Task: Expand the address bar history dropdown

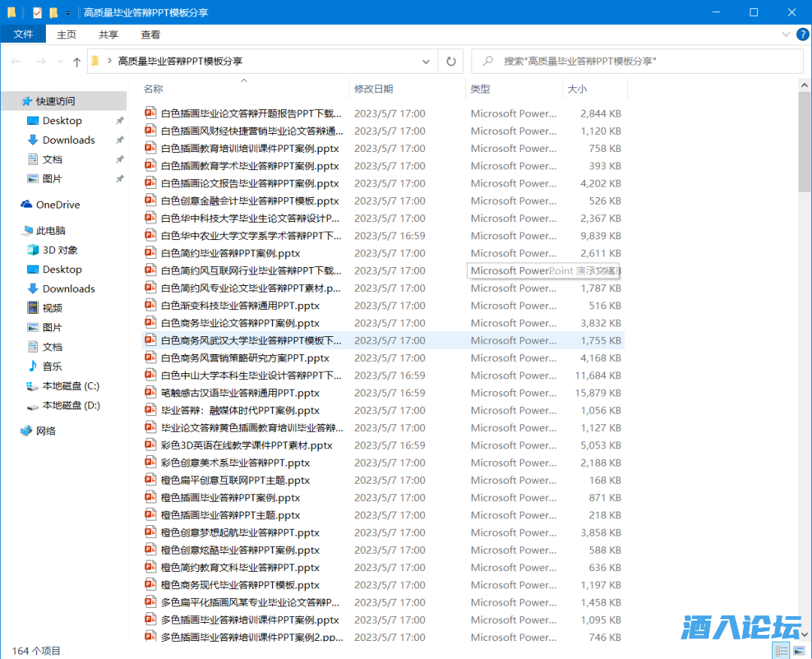Action: pyautogui.click(x=426, y=62)
